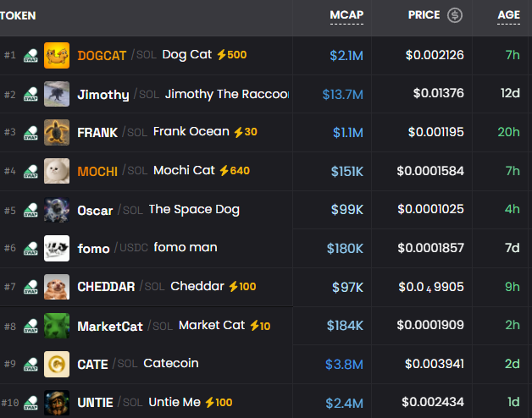The height and width of the screenshot is (418, 532).
Task: Click the $13.7M market cap value
Action: tap(343, 95)
